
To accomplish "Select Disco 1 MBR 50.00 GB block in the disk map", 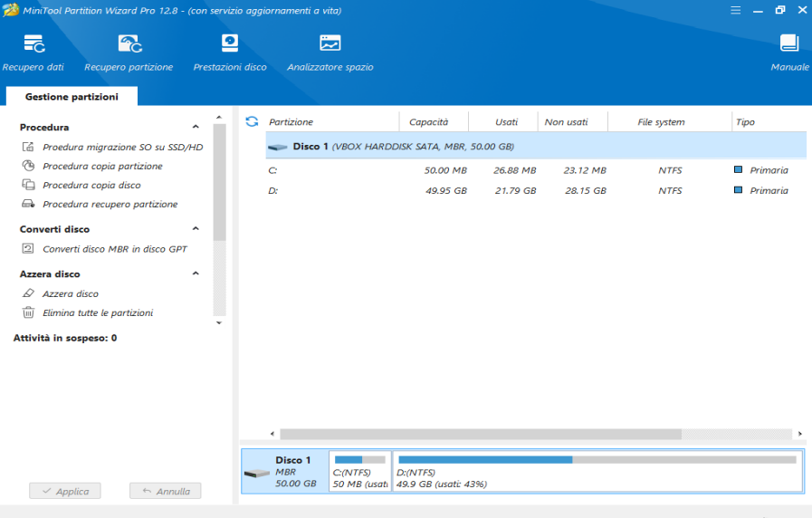I will click(x=285, y=472).
